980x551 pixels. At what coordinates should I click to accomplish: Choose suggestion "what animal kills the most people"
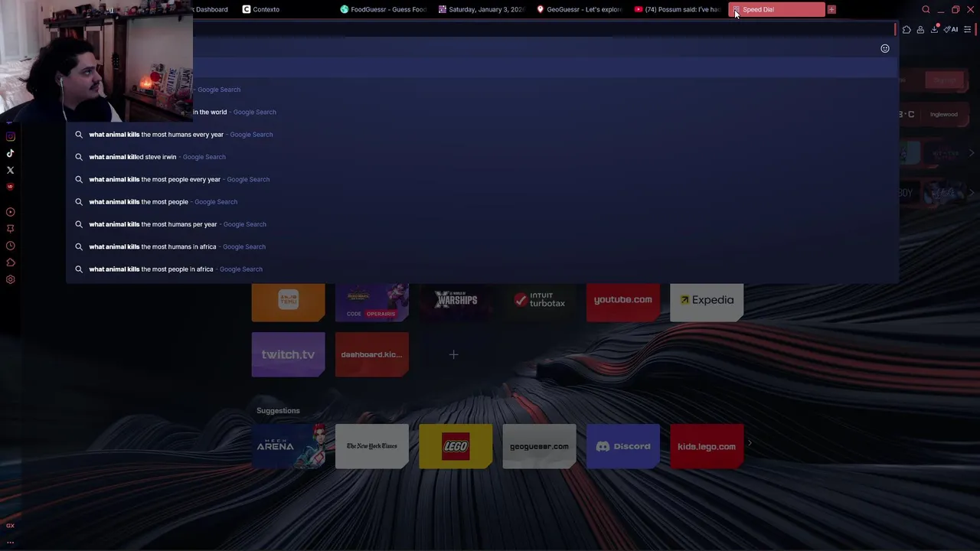click(x=482, y=202)
